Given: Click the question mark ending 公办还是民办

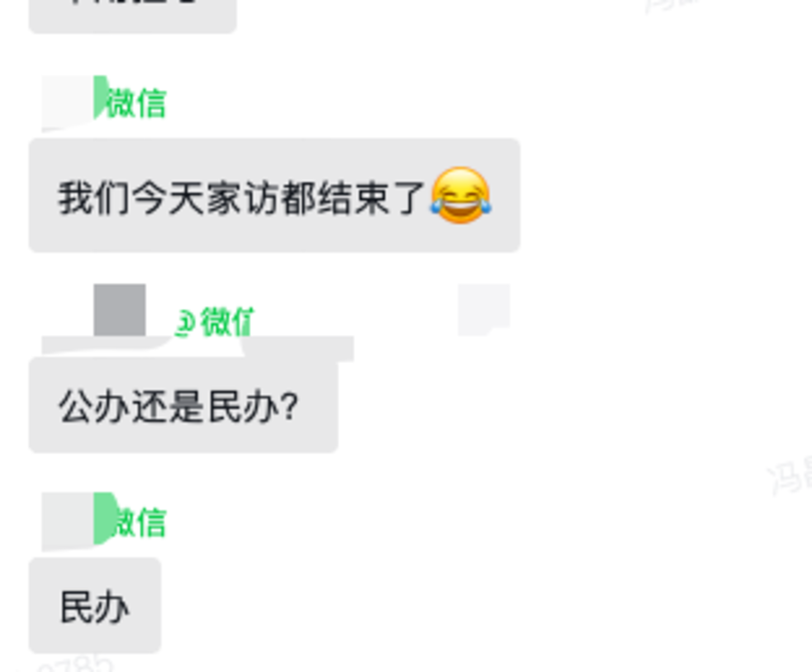Looking at the screenshot, I should click(x=290, y=406).
